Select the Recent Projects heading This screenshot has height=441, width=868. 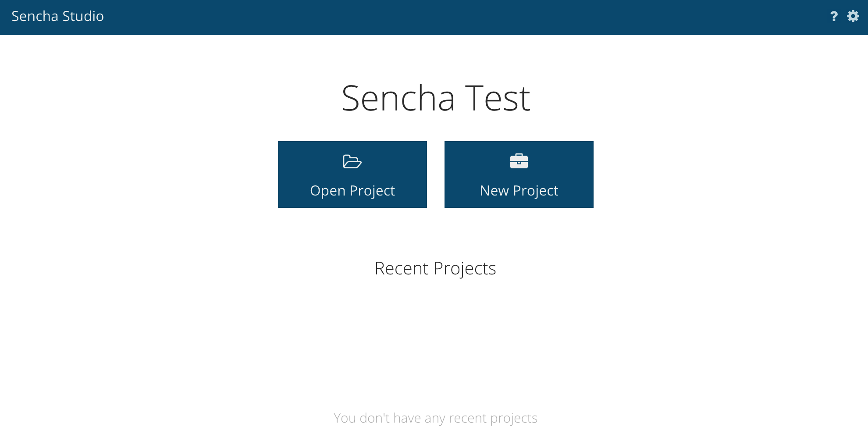click(435, 268)
